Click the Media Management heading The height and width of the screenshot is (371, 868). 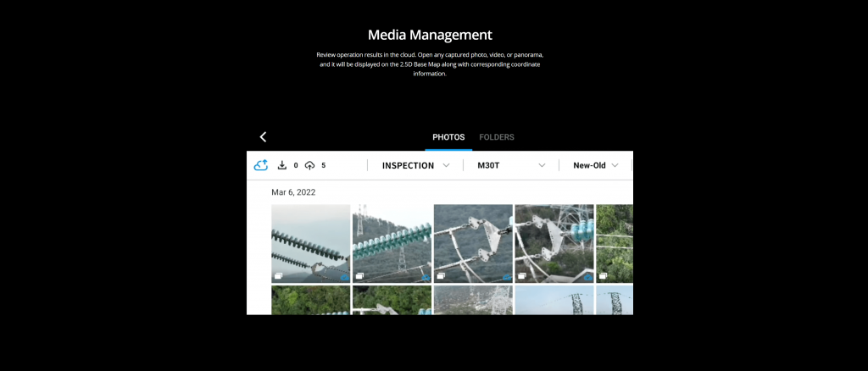(430, 35)
